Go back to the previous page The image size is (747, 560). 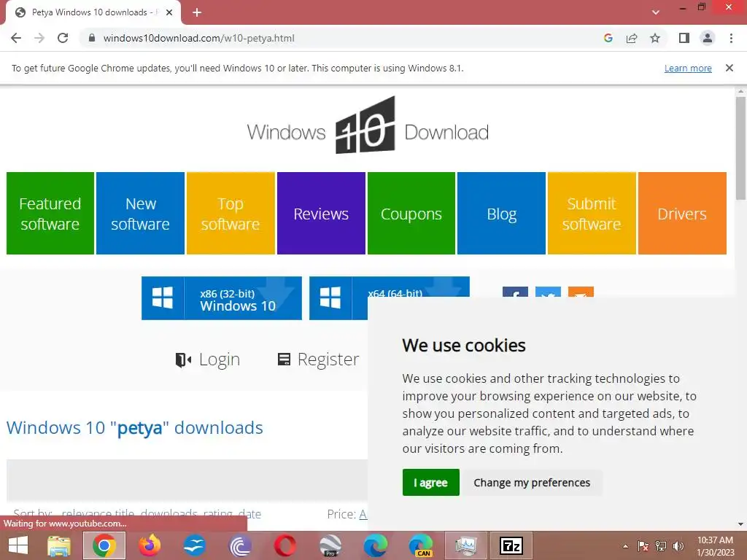16,38
